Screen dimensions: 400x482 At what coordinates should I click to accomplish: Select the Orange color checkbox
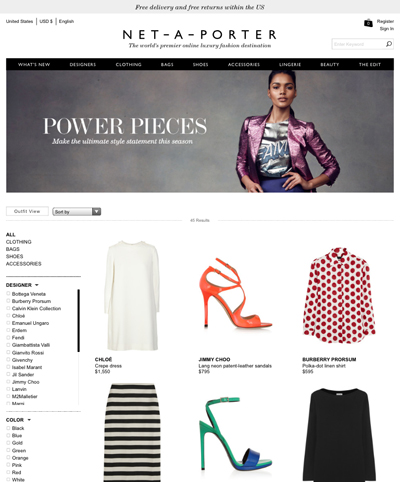point(8,457)
